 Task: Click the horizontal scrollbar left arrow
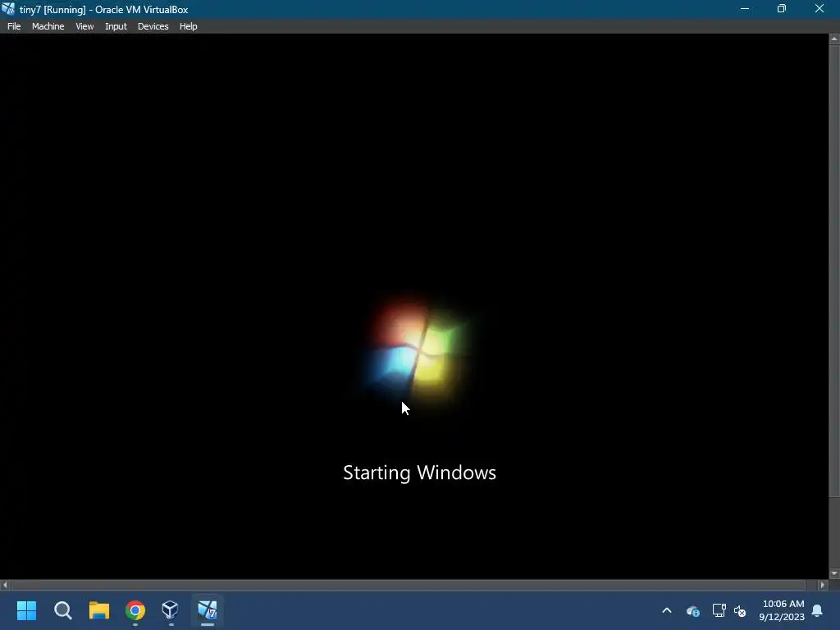[x=5, y=585]
